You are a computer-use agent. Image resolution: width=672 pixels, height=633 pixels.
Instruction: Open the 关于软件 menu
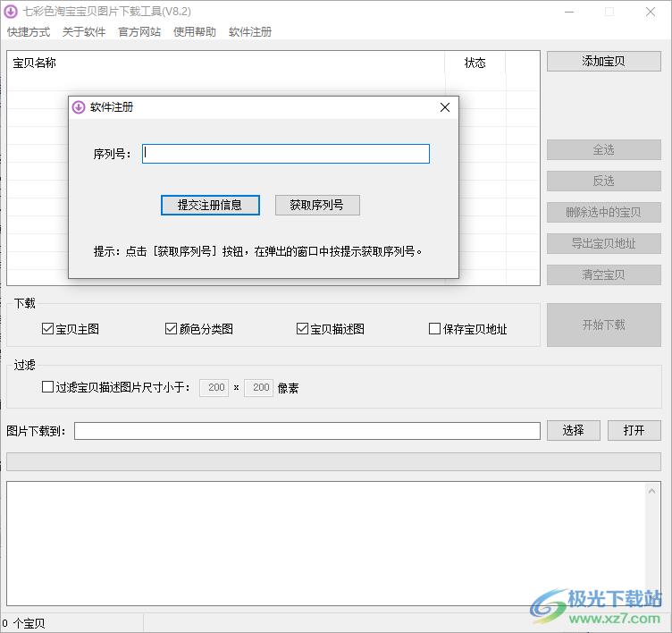coord(84,32)
